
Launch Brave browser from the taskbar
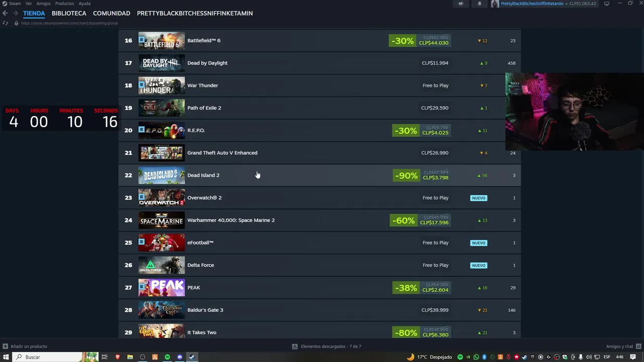coord(117,357)
